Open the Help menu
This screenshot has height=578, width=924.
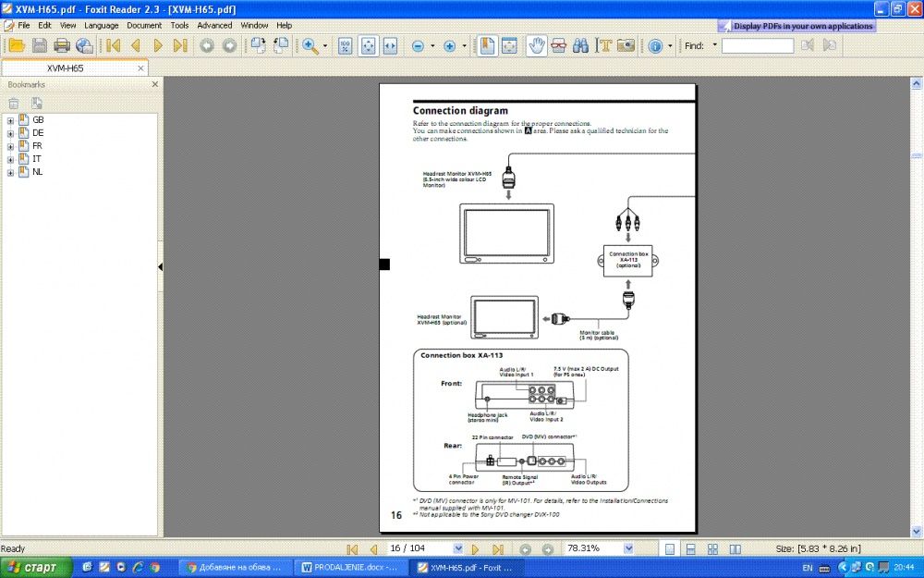click(x=284, y=25)
